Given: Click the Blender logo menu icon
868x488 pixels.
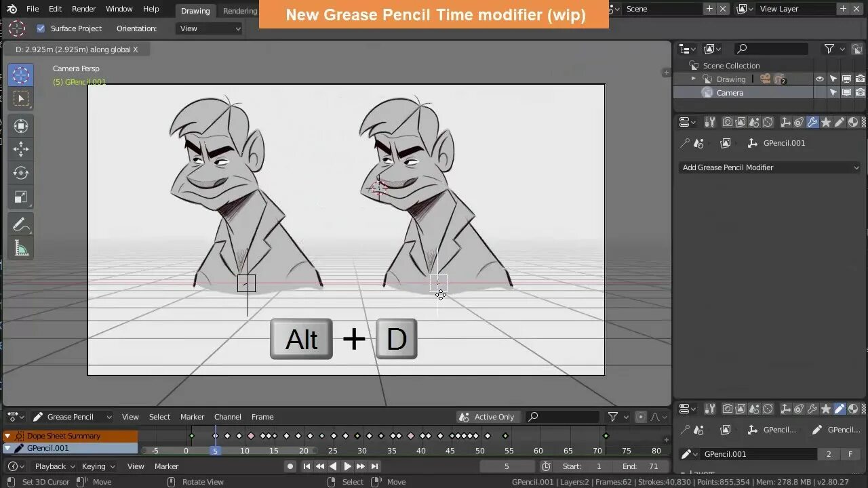Looking at the screenshot, I should coord(12,9).
